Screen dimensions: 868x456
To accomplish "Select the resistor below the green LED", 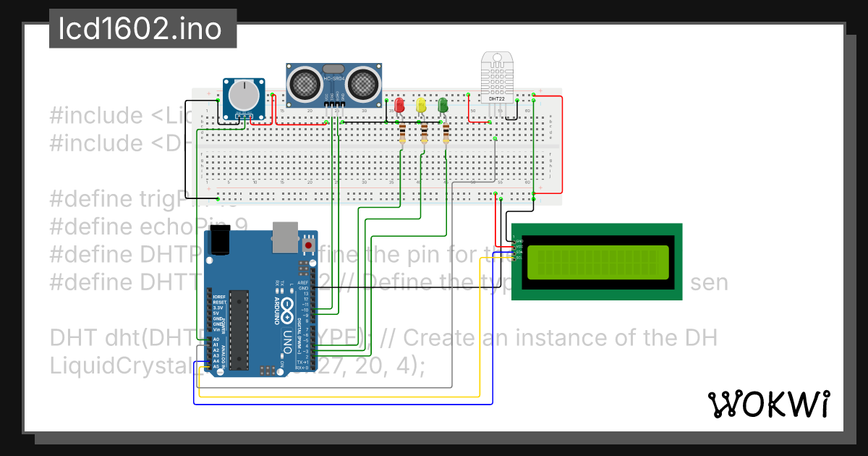I will pos(446,134).
